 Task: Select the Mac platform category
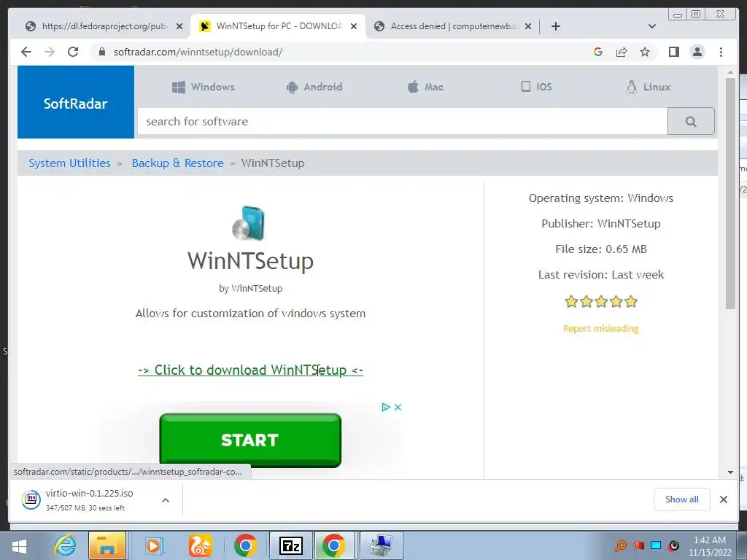coord(425,87)
